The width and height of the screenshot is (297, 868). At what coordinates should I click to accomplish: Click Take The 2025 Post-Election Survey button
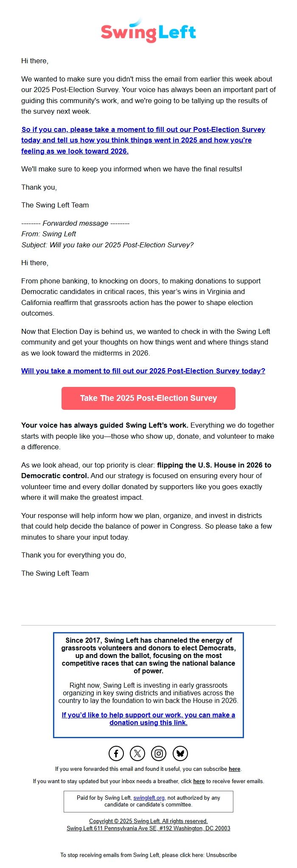148,398
